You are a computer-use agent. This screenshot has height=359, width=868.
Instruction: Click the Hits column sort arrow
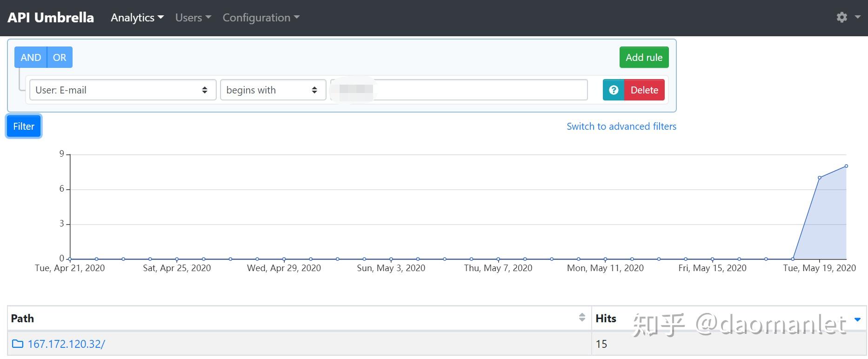pos(857,319)
